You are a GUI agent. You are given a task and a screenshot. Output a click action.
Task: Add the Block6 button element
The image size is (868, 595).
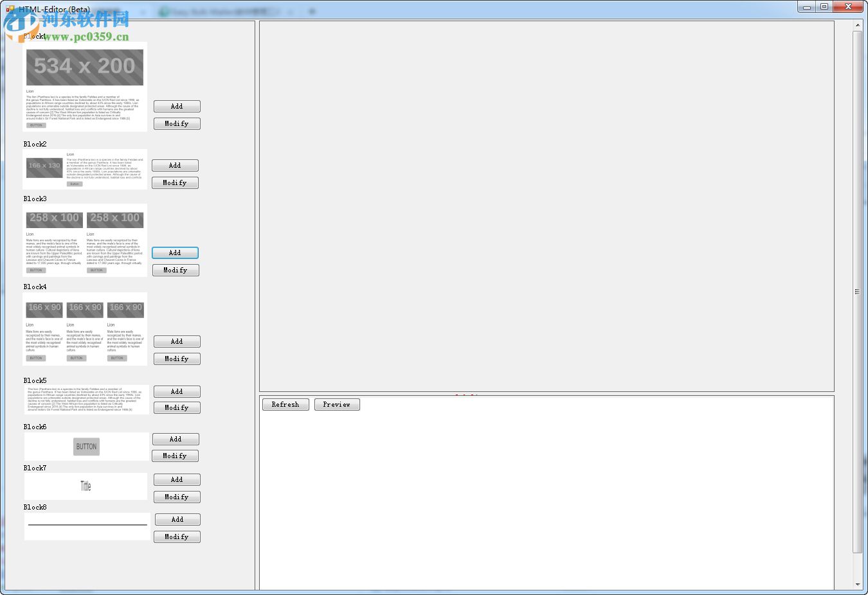click(176, 439)
